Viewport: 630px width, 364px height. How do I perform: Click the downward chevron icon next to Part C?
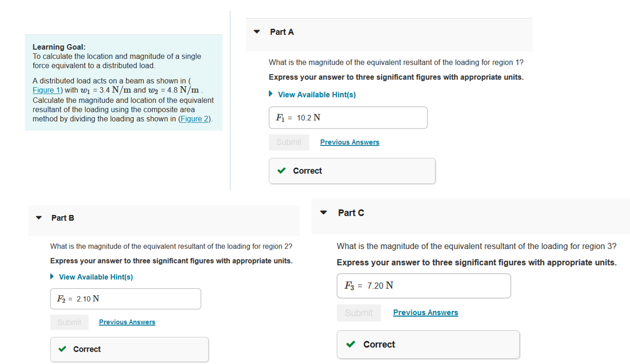pos(323,212)
